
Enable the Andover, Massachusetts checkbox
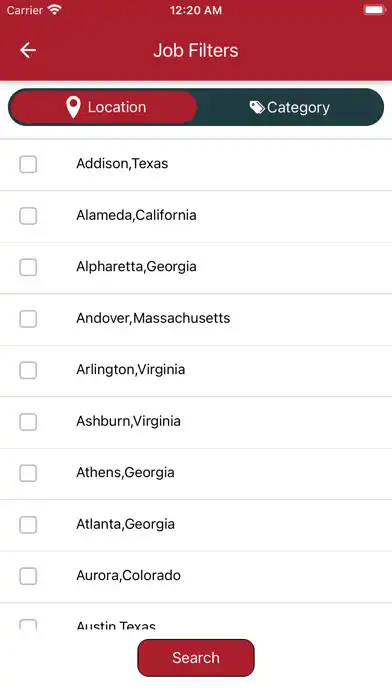tap(28, 319)
